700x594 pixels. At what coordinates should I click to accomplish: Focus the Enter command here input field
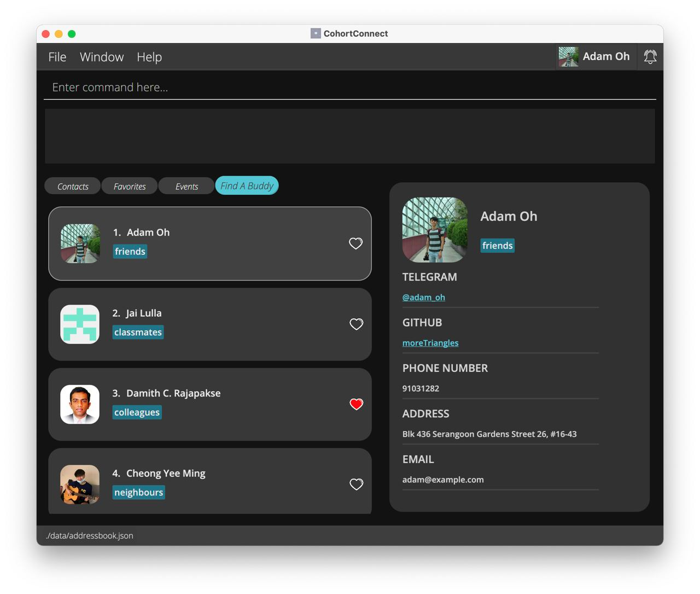[350, 88]
